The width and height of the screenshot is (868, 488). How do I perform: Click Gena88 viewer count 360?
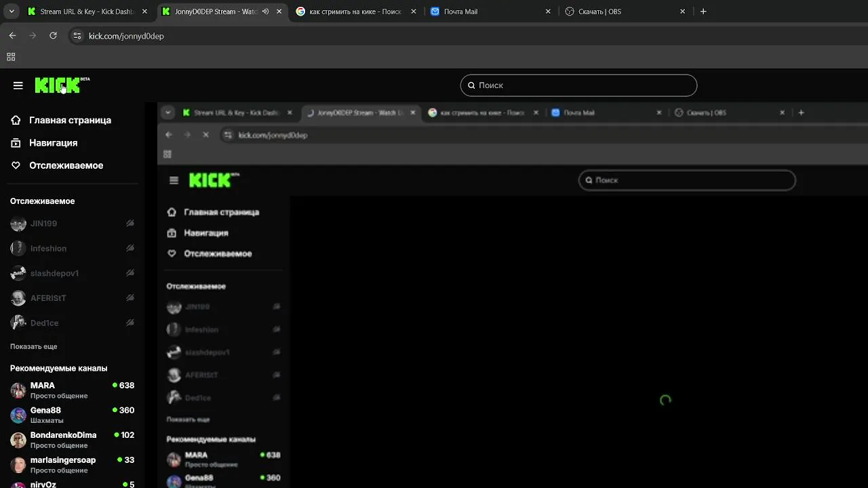(123, 410)
